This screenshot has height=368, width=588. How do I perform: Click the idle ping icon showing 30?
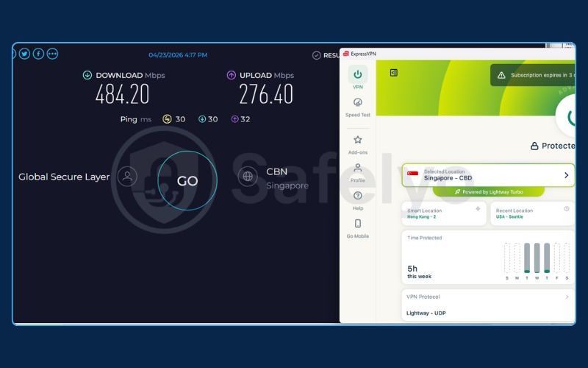167,119
